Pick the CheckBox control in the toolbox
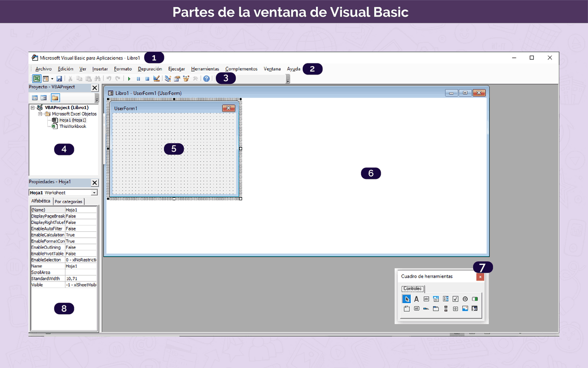The width and height of the screenshot is (588, 368). pyautogui.click(x=455, y=299)
